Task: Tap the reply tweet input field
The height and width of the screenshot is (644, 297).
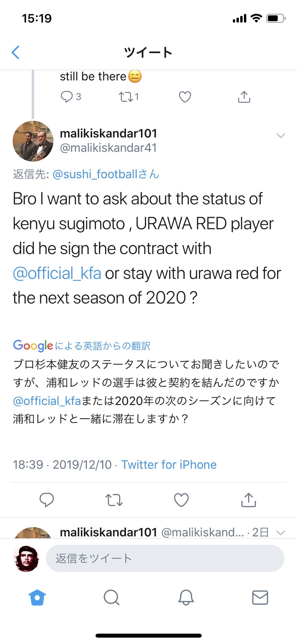Action: [165, 558]
